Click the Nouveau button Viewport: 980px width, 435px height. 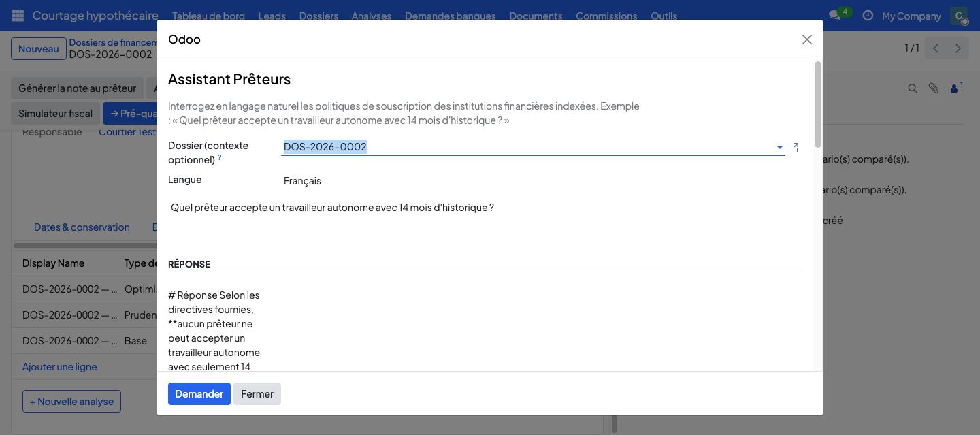pos(39,49)
